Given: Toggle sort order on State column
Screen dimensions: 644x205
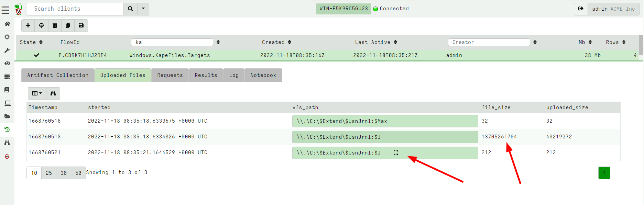Looking at the screenshot, I should tap(41, 42).
